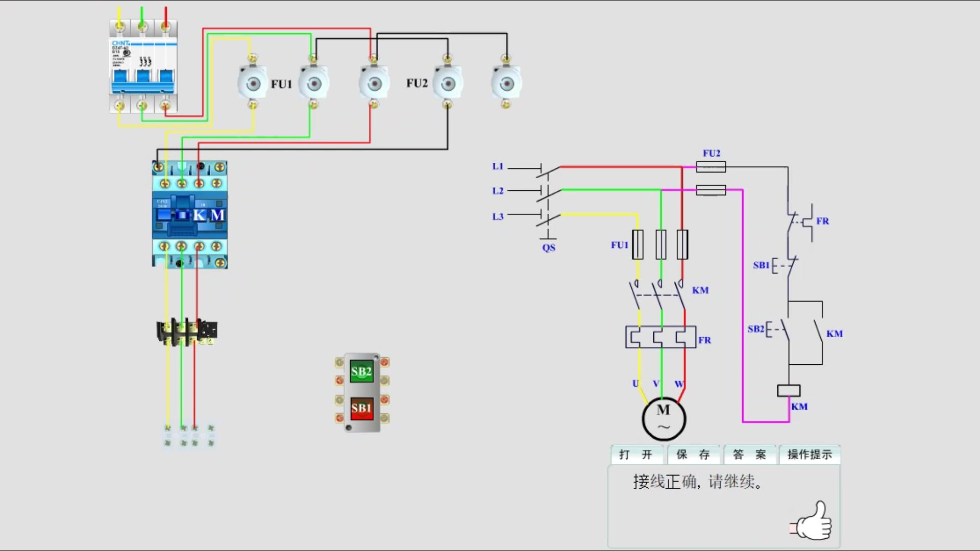The image size is (980, 551).
Task: Select the FU2 fuse right of the FU2 label
Action: pos(448,83)
